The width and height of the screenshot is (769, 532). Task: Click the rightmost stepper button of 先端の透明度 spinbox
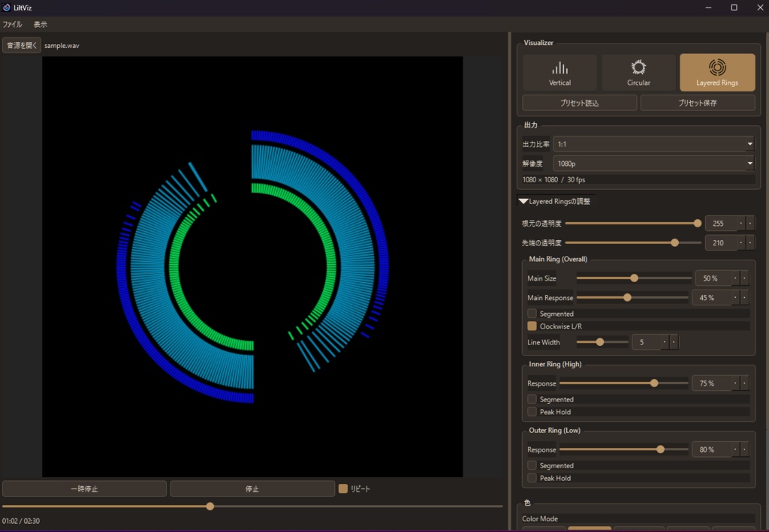750,242
